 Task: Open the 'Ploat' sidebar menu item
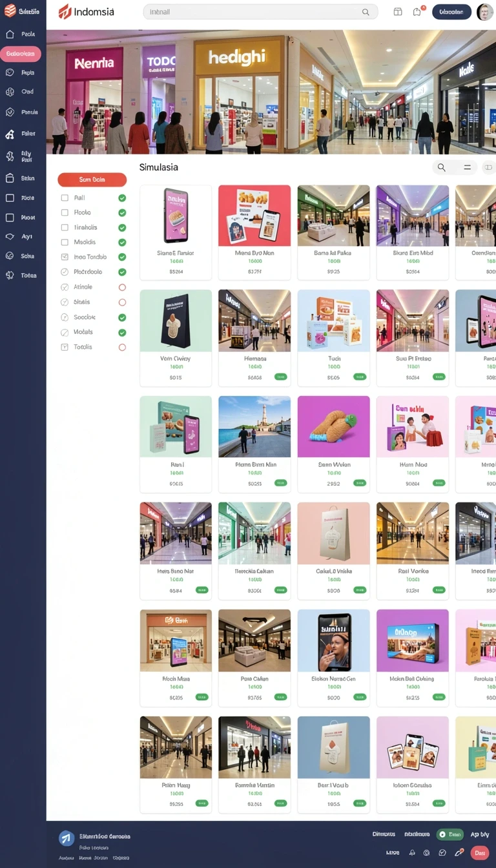pyautogui.click(x=21, y=218)
